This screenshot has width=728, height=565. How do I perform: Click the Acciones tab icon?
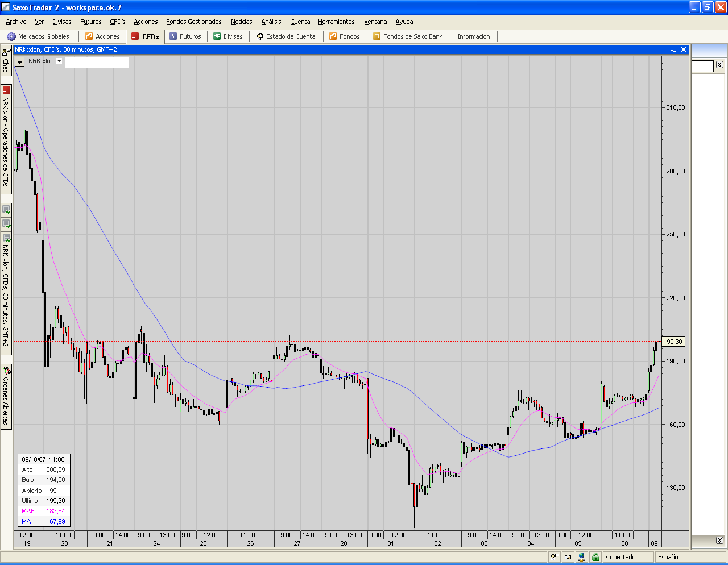(89, 36)
